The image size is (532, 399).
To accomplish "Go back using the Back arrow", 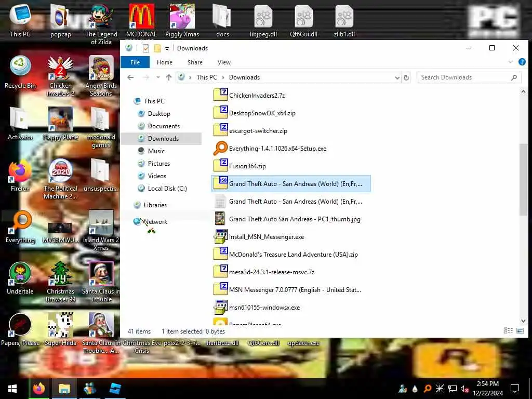I will pos(130,77).
